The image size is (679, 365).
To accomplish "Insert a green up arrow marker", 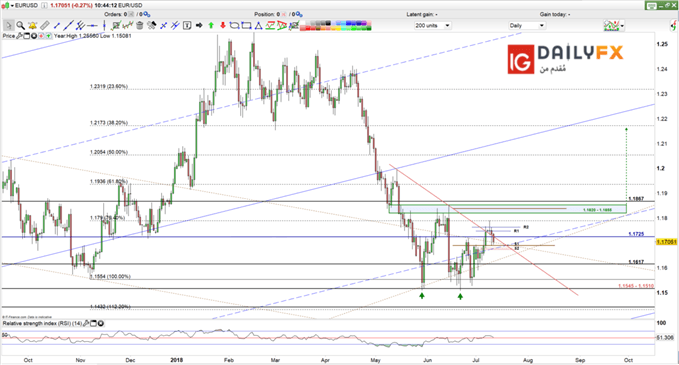I will [211, 26].
